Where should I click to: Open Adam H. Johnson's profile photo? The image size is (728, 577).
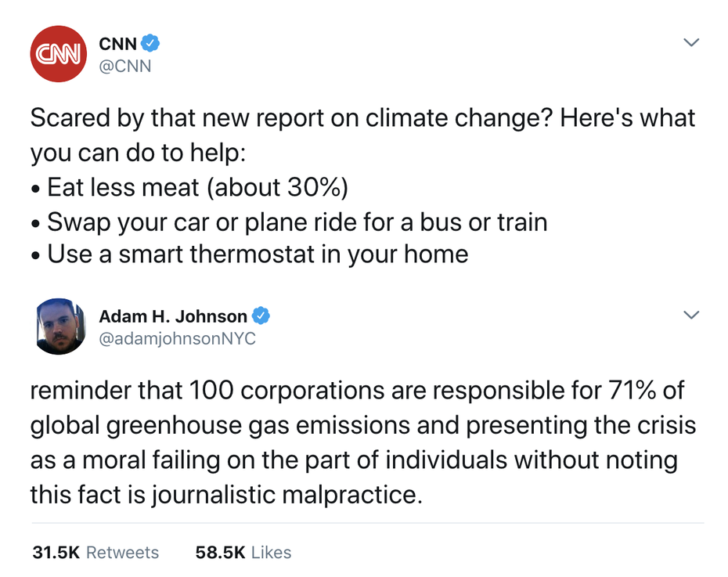point(60,326)
